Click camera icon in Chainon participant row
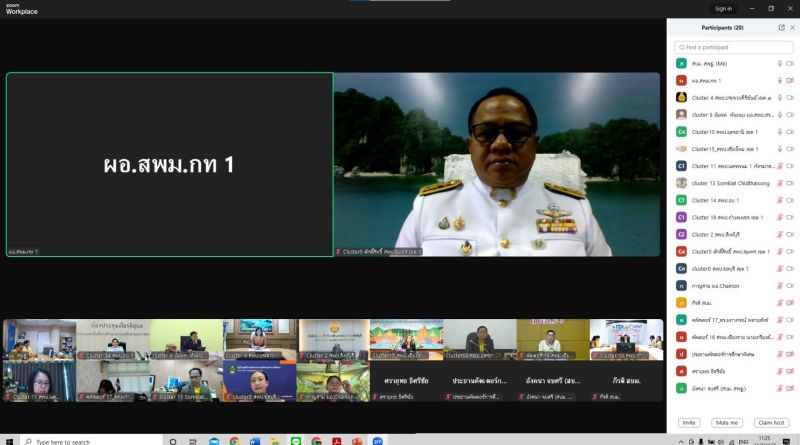800x445 pixels. click(x=790, y=286)
